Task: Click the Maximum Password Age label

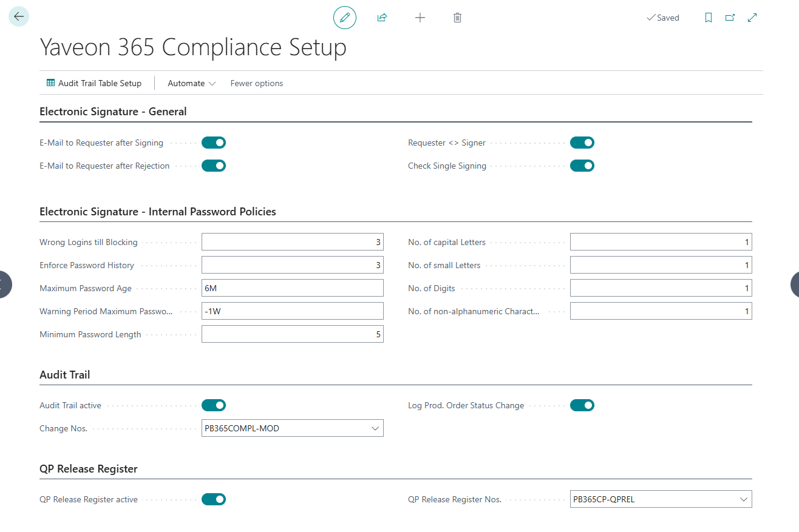Action: click(x=86, y=288)
